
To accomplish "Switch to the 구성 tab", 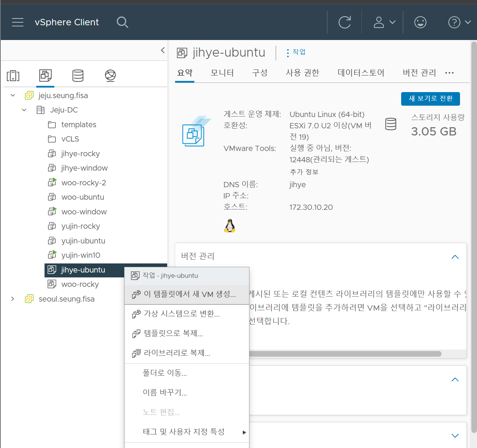I will 260,72.
